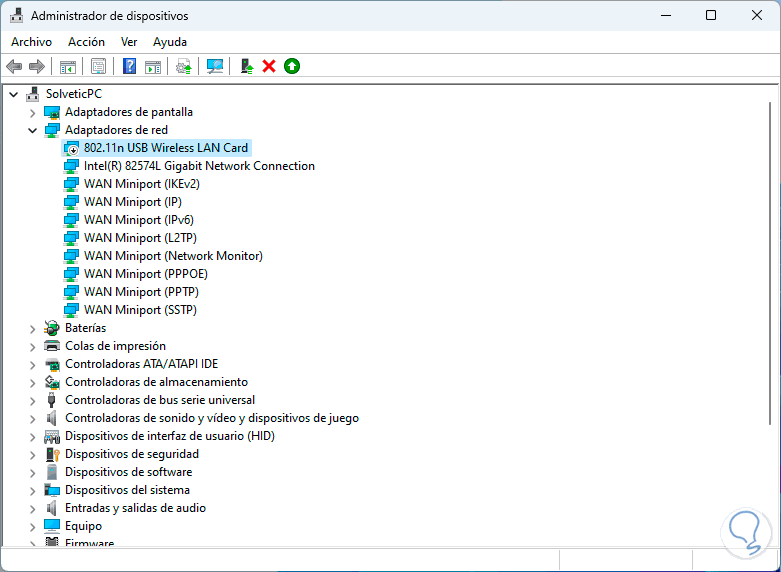The image size is (781, 572).
Task: Scan for hardware changes monitor icon
Action: [x=215, y=66]
